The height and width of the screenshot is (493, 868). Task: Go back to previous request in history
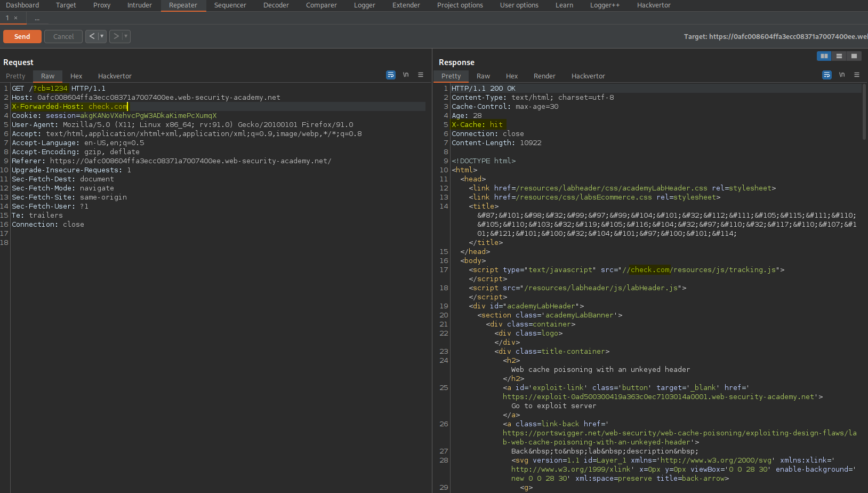pyautogui.click(x=92, y=36)
